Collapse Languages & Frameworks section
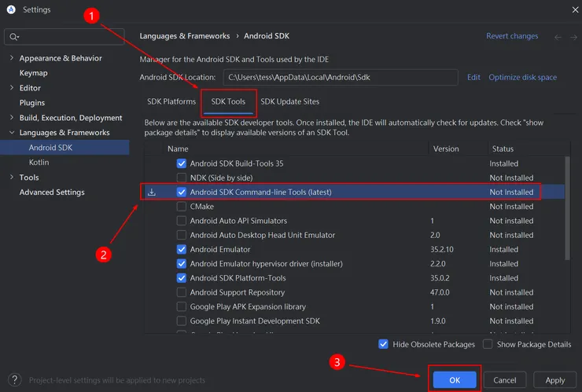This screenshot has height=392, width=582. point(11,133)
